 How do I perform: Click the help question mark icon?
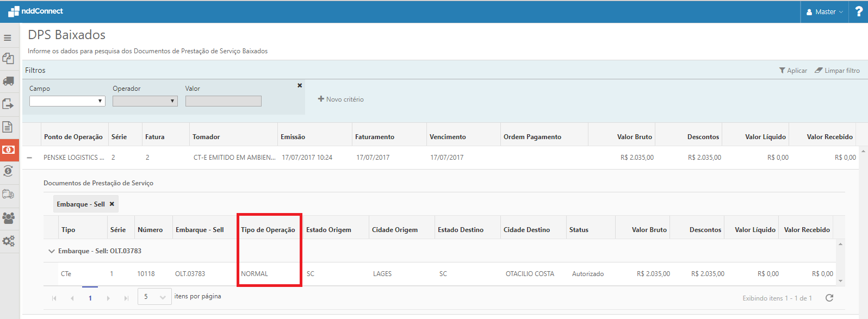pyautogui.click(x=859, y=11)
